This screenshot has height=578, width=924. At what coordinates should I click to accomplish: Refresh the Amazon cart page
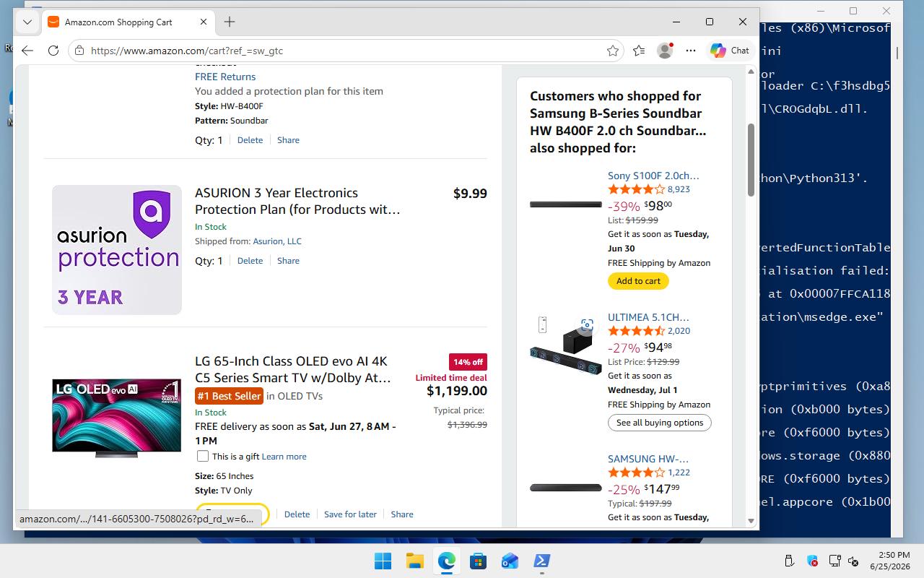(53, 51)
